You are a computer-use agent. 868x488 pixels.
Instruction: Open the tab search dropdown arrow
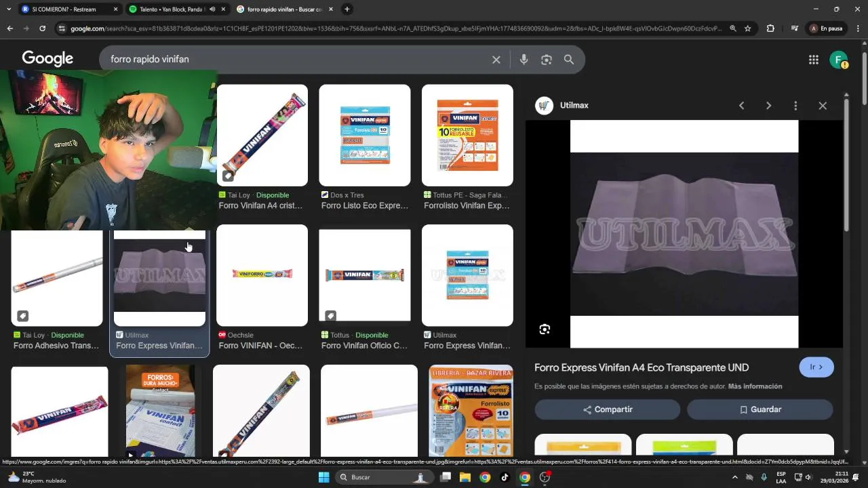click(x=8, y=9)
